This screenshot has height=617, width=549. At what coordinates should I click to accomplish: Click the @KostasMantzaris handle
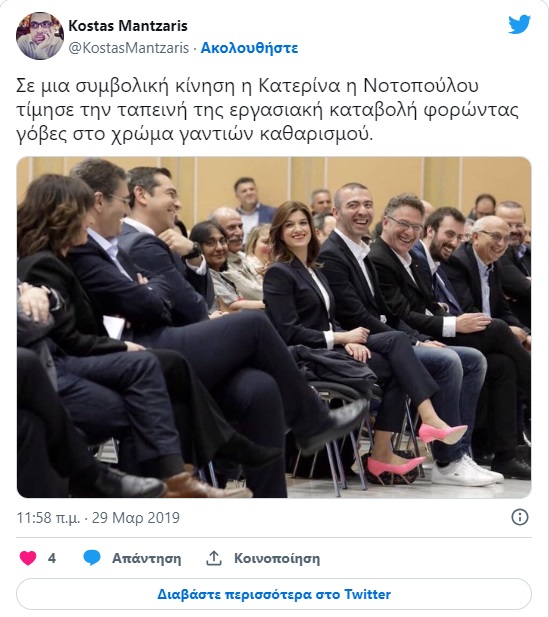pos(129,48)
